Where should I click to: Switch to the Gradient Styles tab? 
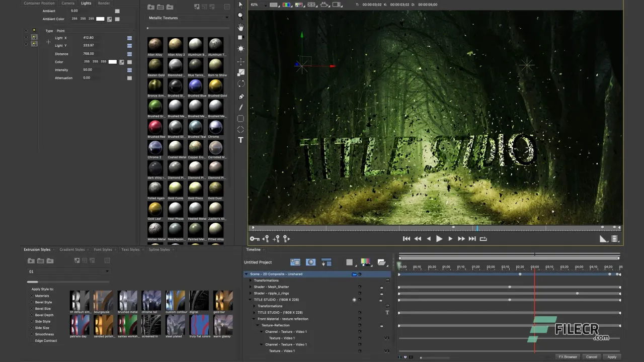(72, 250)
